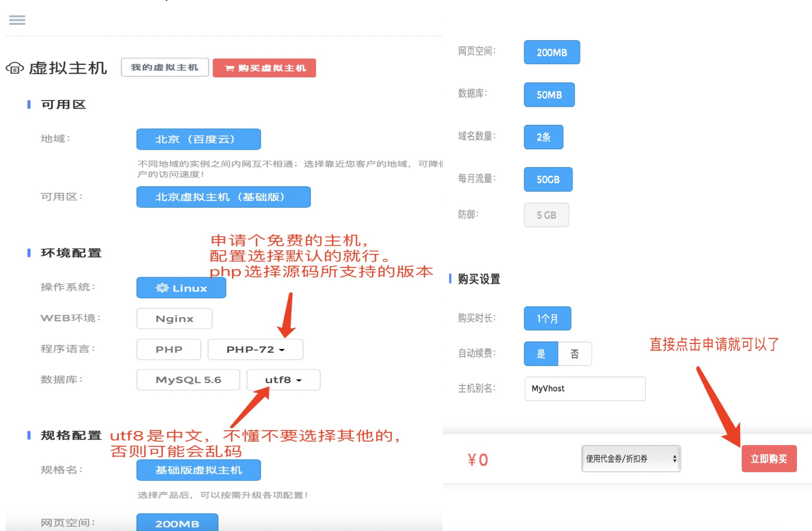Viewport: 812px width, 531px height.
Task: Expand the utf8 character set dropdown
Action: point(283,379)
